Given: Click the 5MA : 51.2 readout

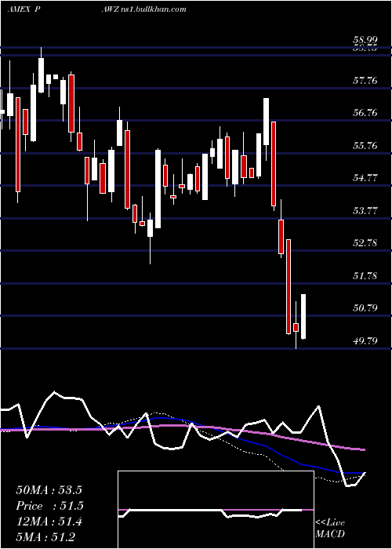Looking at the screenshot, I should point(45,537).
